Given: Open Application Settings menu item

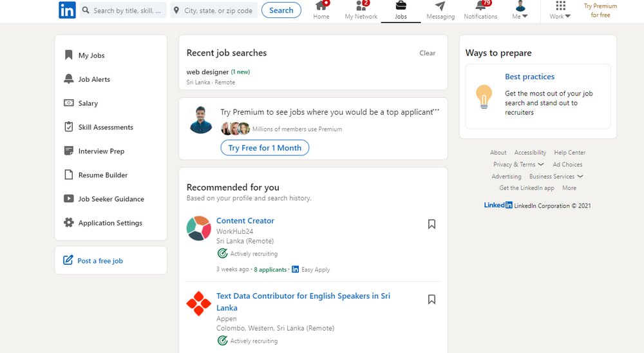Looking at the screenshot, I should pyautogui.click(x=111, y=222).
